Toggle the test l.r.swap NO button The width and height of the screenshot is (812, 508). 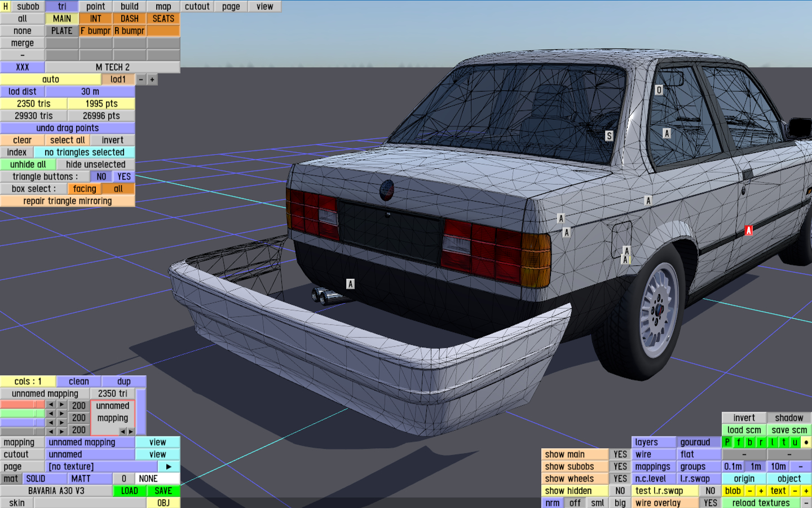710,491
